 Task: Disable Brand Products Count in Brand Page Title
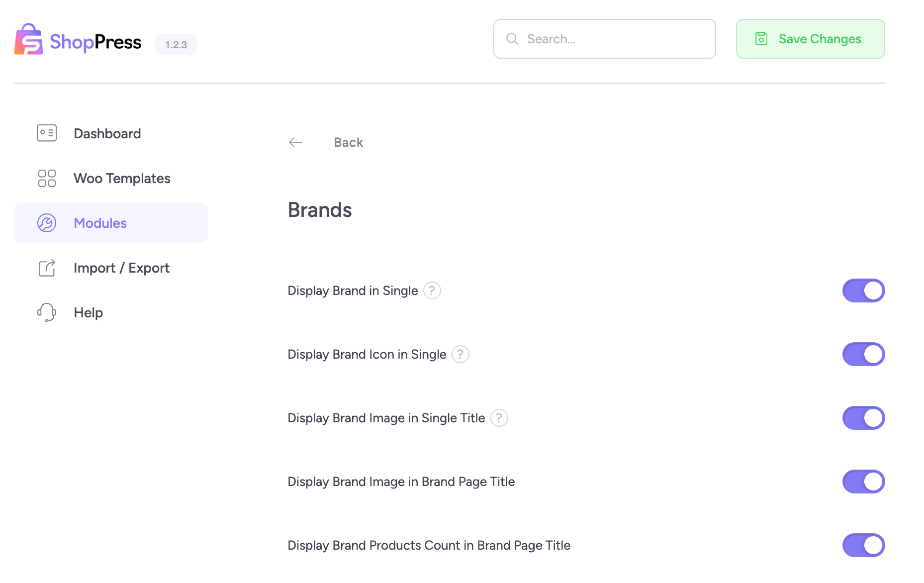click(863, 545)
